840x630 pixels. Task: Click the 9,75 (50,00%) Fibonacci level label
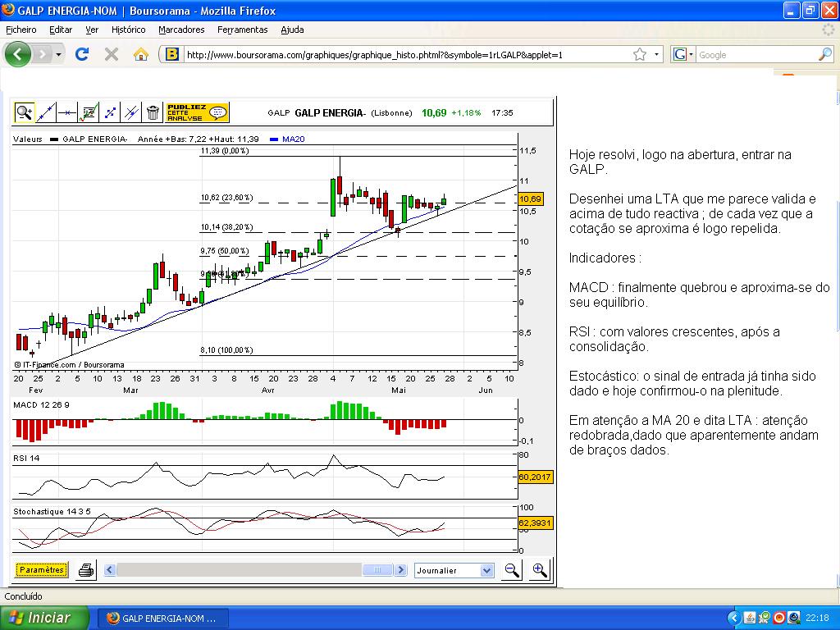click(x=225, y=251)
